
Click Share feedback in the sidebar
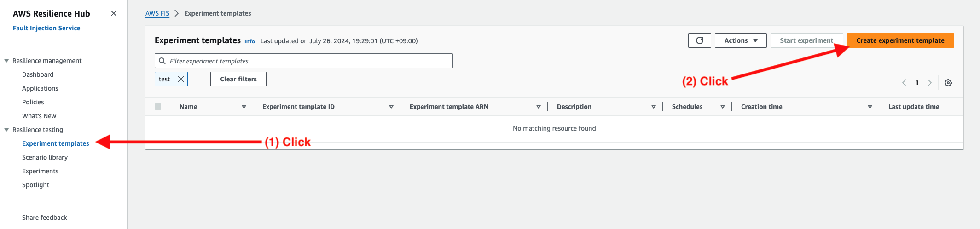45,218
